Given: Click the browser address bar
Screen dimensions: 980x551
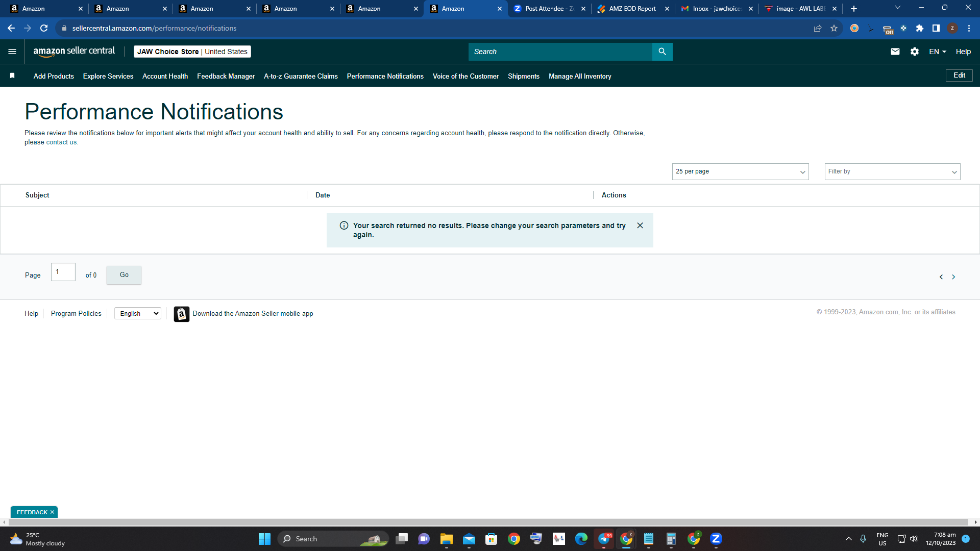Looking at the screenshot, I should tap(434, 28).
